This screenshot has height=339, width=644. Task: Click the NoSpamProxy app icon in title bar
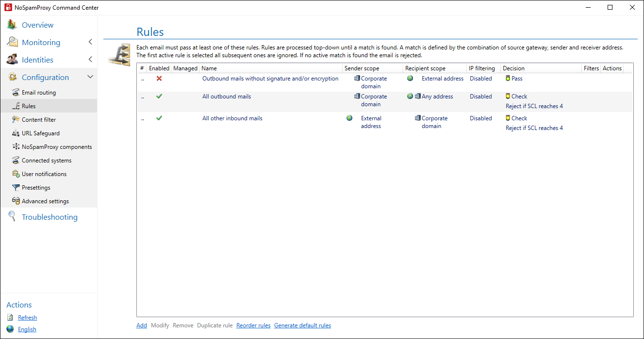(8, 7)
